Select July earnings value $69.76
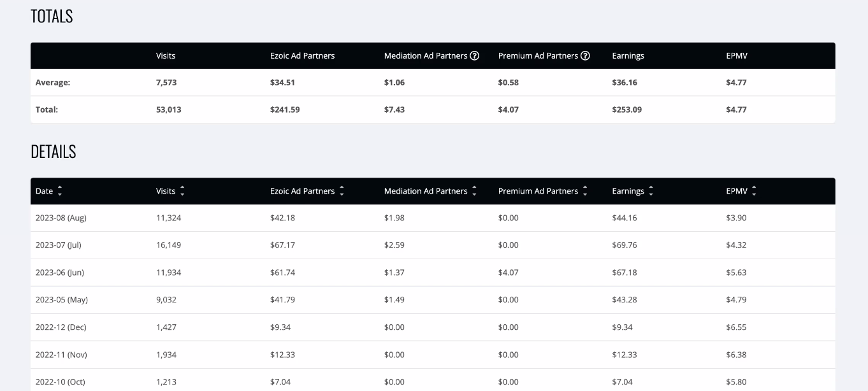 (625, 245)
